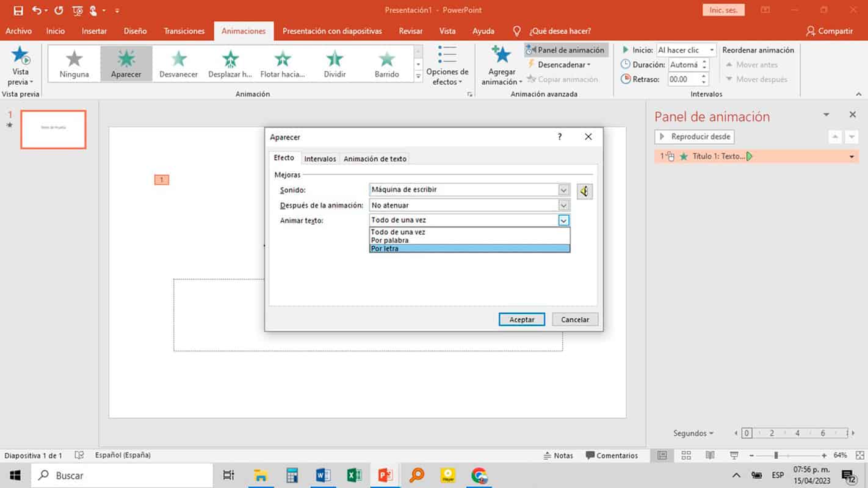Click the touch/mouse mode icon in title bar
The image size is (868, 488).
(95, 10)
